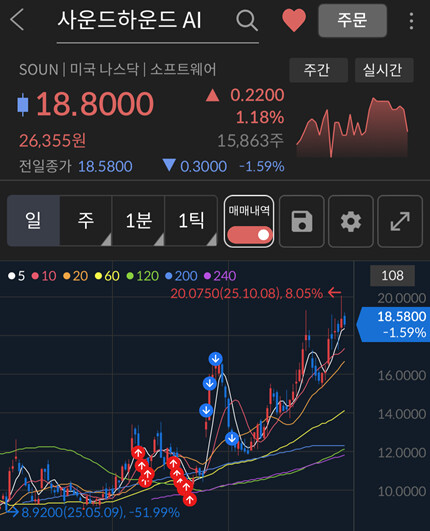The image size is (430, 531).
Task: Tap the purple 240-day moving average legend
Action: 220,276
